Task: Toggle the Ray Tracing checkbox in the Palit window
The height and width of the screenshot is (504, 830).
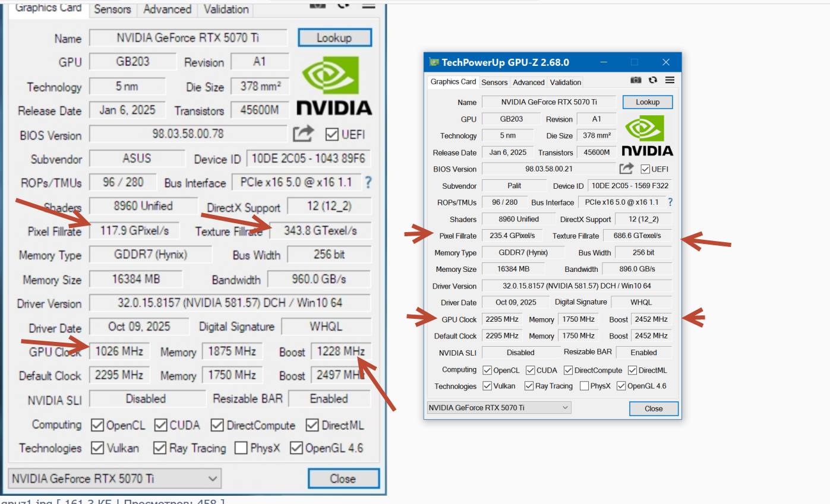Action: 529,386
